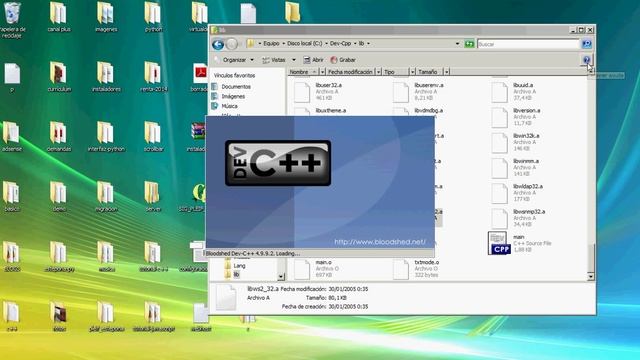Select the interfaz-python desktop folder
This screenshot has height=360, width=640.
click(x=106, y=137)
